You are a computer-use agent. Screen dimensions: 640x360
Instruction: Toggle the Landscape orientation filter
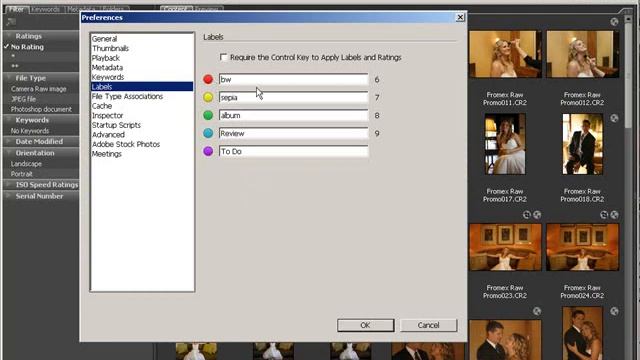click(26, 164)
